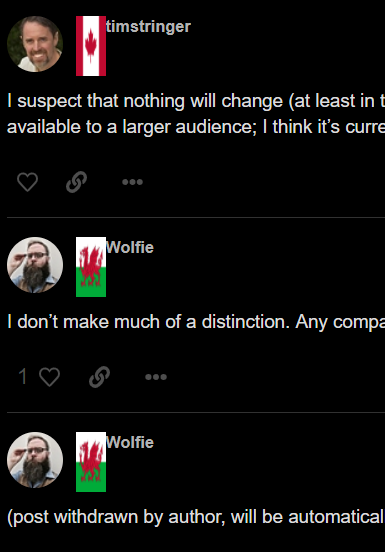Click Welsh flag on Wolfie's distinction post
This screenshot has width=385, height=552.
point(91,267)
